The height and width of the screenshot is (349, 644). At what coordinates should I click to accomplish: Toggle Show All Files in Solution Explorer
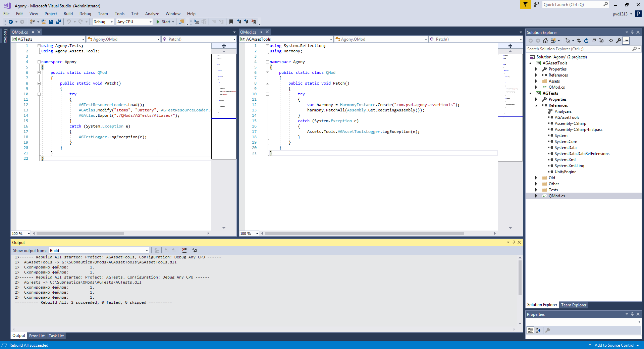(x=601, y=41)
